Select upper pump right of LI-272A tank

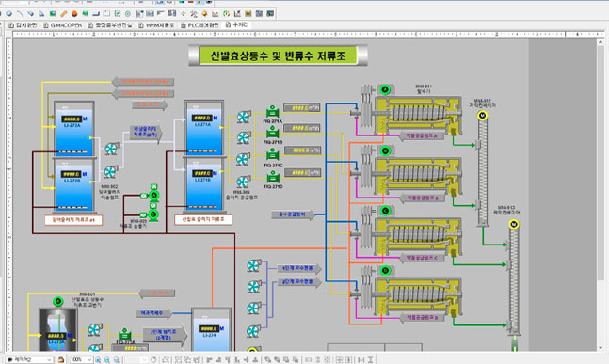point(111,149)
